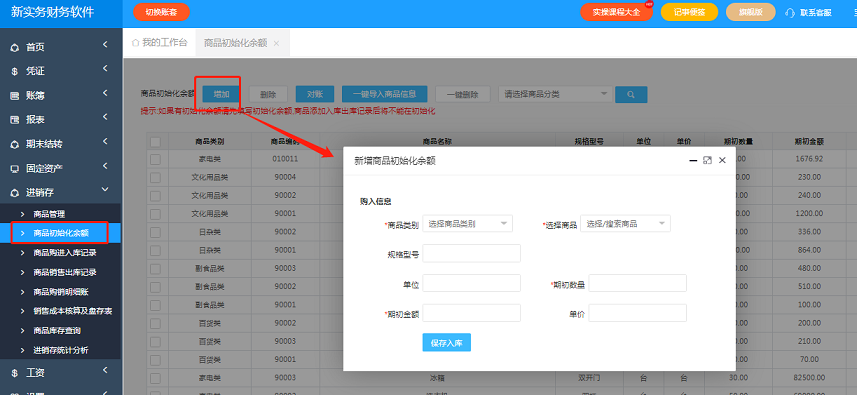Viewport: 857px width, 395px height.
Task: Click the 一键删除 button
Action: click(x=462, y=95)
